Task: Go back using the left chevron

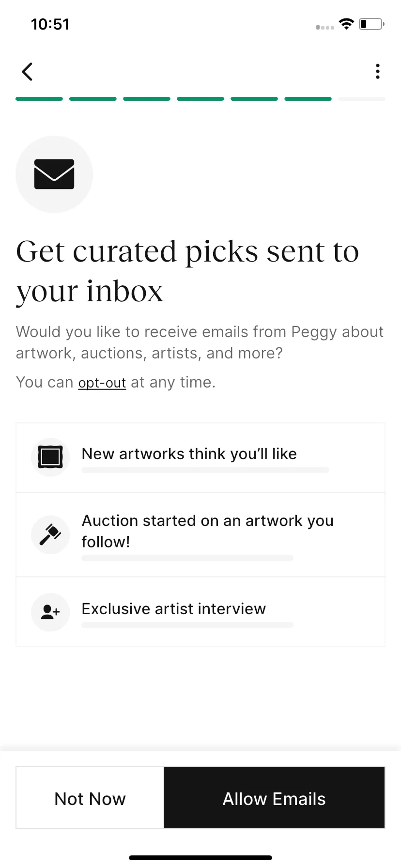Action: click(x=27, y=72)
